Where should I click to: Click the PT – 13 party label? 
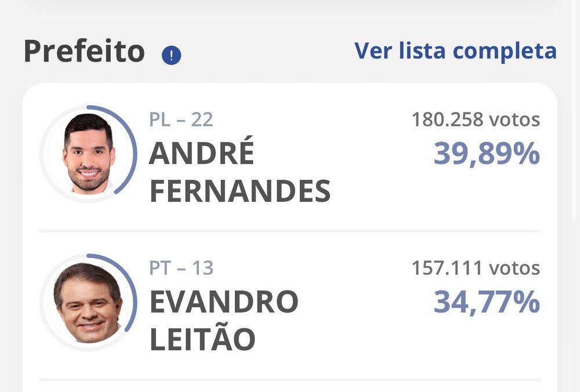[181, 268]
